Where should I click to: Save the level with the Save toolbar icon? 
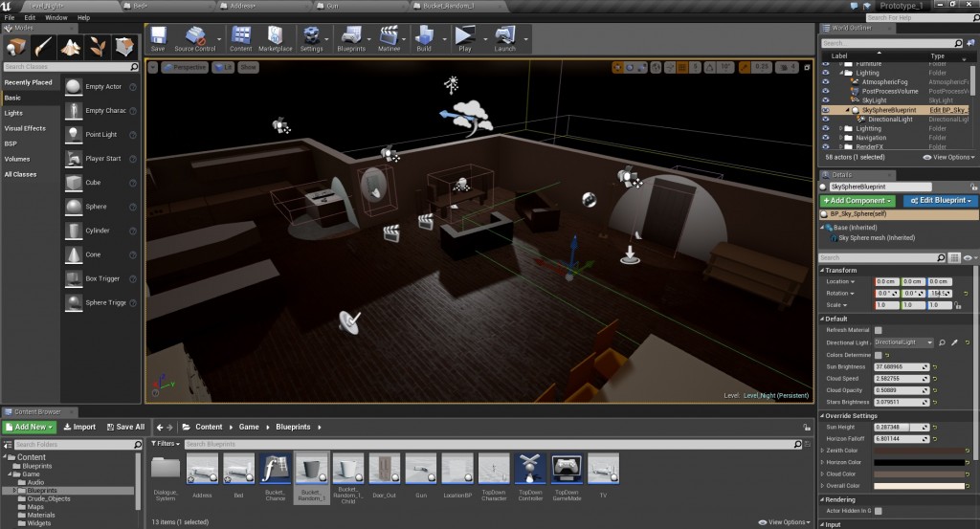pyautogui.click(x=158, y=38)
